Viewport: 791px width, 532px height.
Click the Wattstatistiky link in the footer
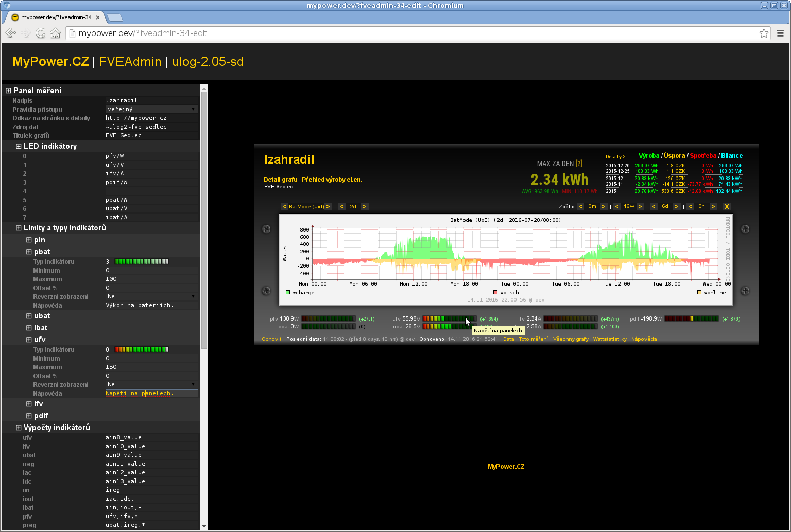coord(610,339)
